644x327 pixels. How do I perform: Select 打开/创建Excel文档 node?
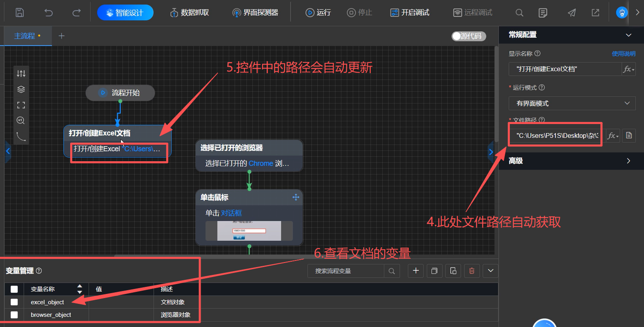[117, 141]
